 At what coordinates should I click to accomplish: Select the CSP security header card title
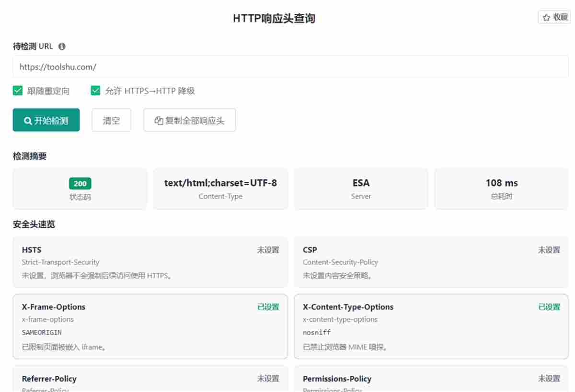[x=310, y=250]
